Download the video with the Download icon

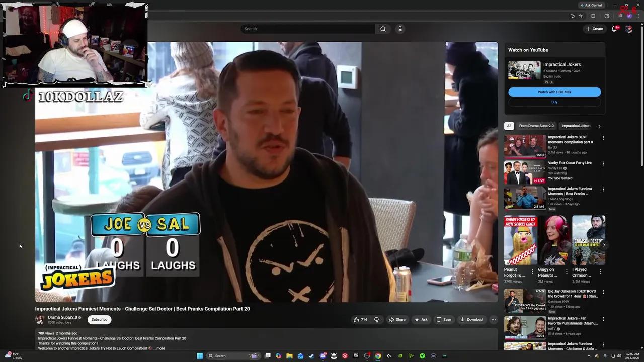pos(472,320)
